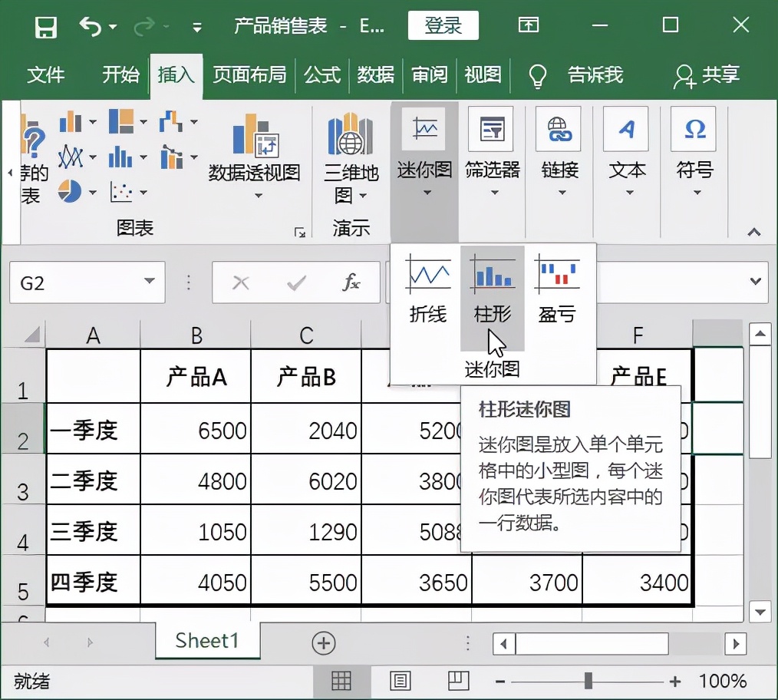Open the 文件 menu
The image size is (778, 700).
[x=47, y=76]
